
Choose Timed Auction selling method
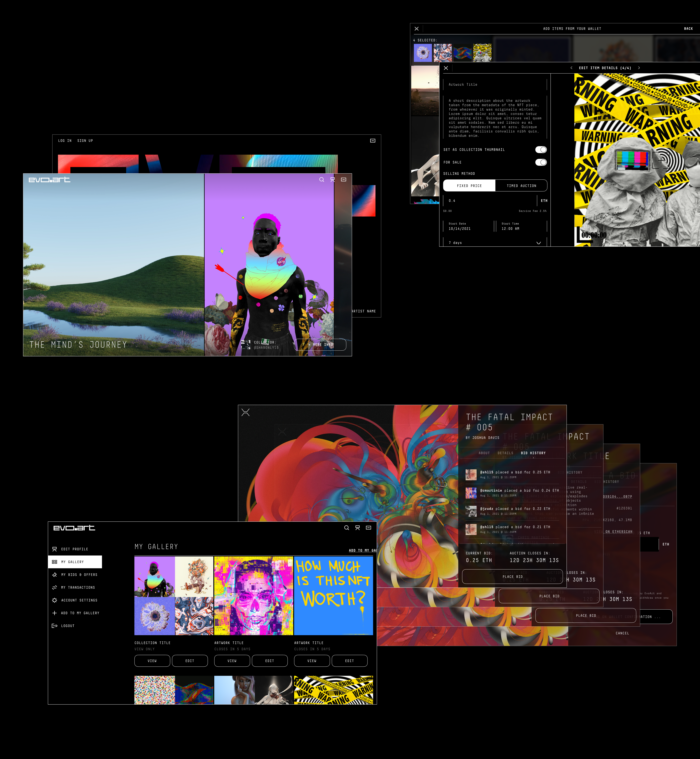tap(521, 186)
